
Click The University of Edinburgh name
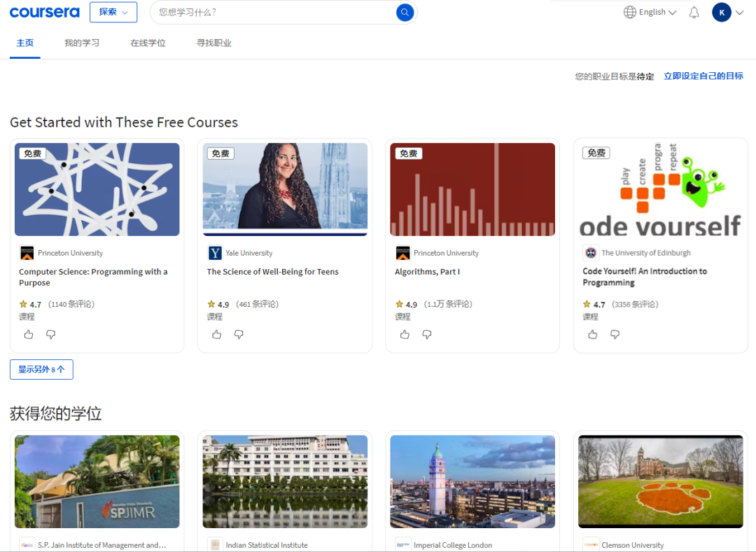pyautogui.click(x=646, y=252)
